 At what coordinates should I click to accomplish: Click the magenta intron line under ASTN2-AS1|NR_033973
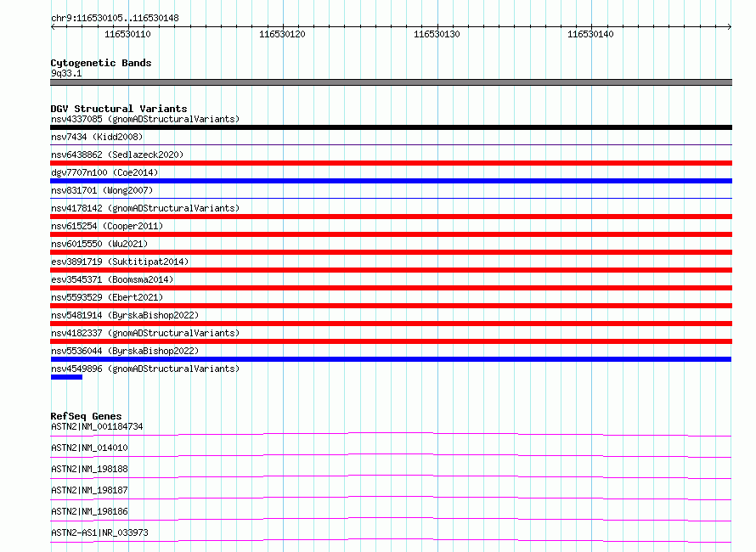point(391,540)
